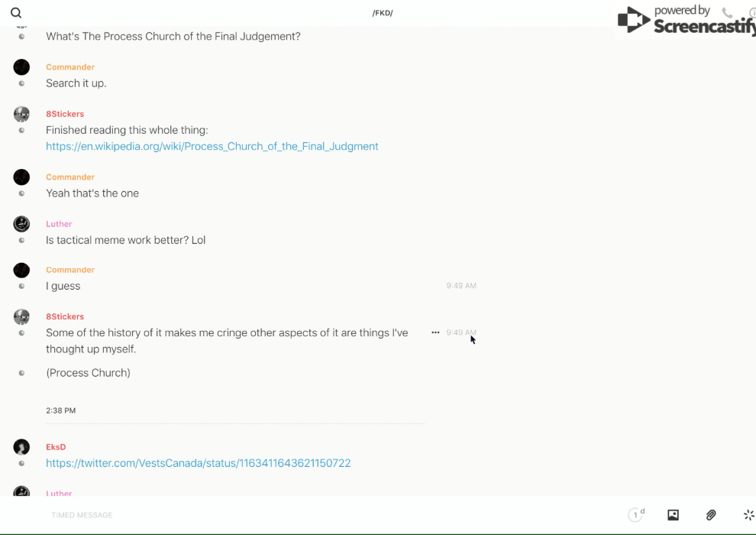
Task: Click 8Stickers avatar beside "Finished reading" message
Action: point(21,115)
